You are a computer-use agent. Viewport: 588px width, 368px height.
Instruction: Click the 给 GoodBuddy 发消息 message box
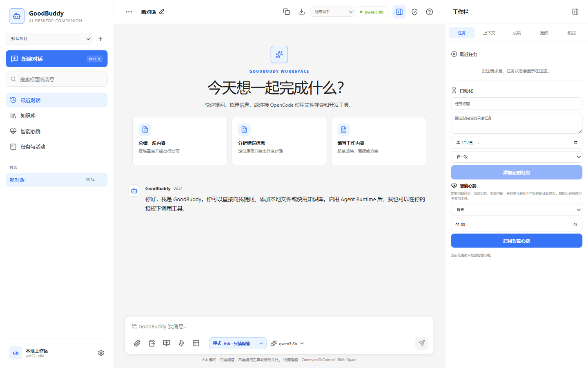[x=279, y=326]
